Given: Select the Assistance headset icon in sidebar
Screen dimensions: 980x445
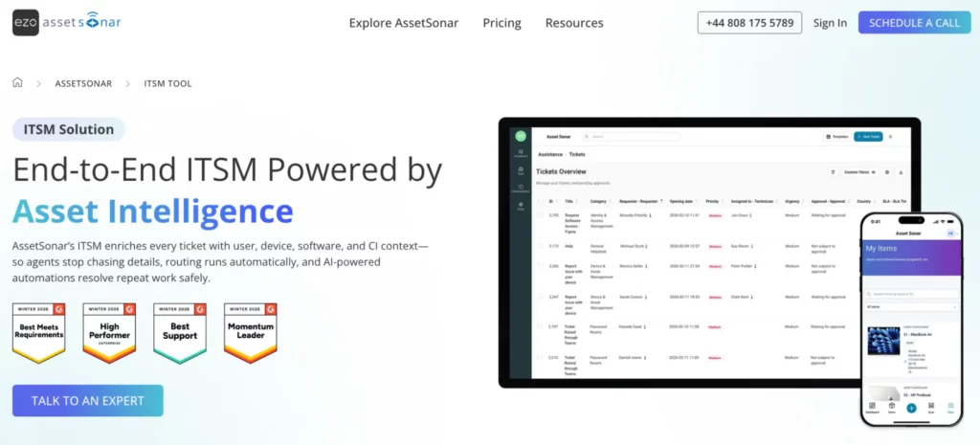Looking at the screenshot, I should pyautogui.click(x=521, y=152).
